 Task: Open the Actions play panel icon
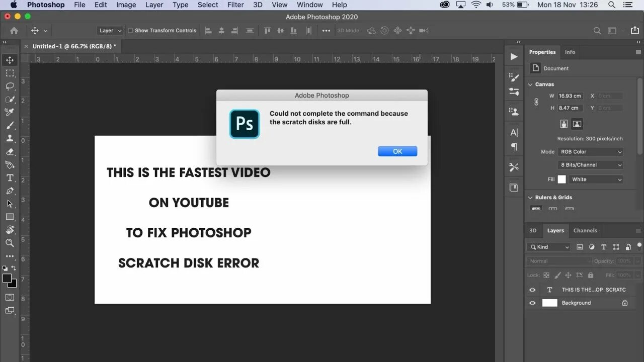point(514,57)
